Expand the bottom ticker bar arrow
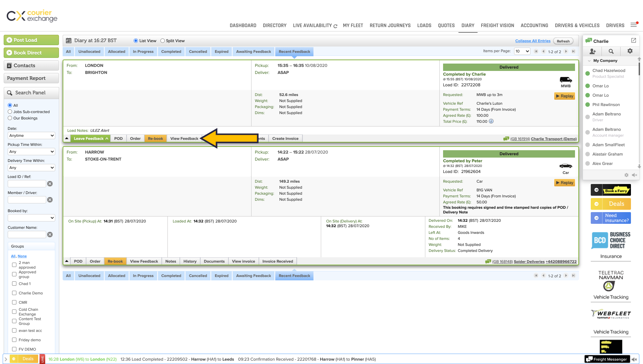 pyautogui.click(x=6, y=359)
